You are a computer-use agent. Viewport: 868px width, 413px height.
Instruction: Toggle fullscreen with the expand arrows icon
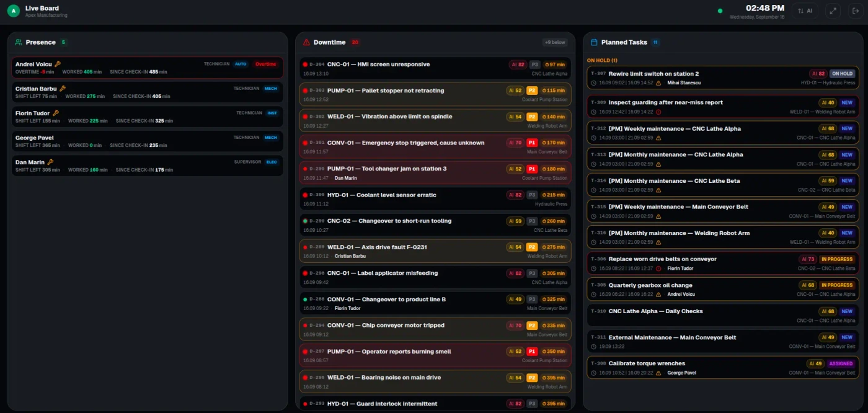tap(833, 11)
